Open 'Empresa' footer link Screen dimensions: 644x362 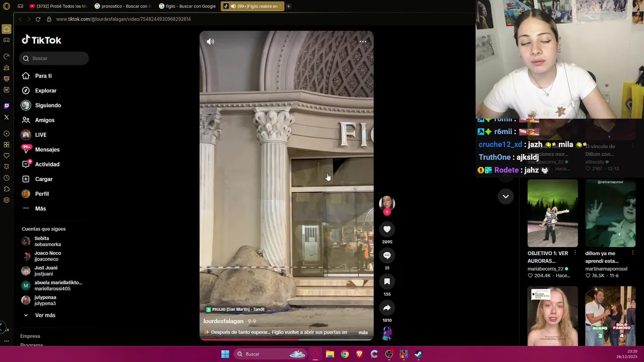pyautogui.click(x=30, y=336)
